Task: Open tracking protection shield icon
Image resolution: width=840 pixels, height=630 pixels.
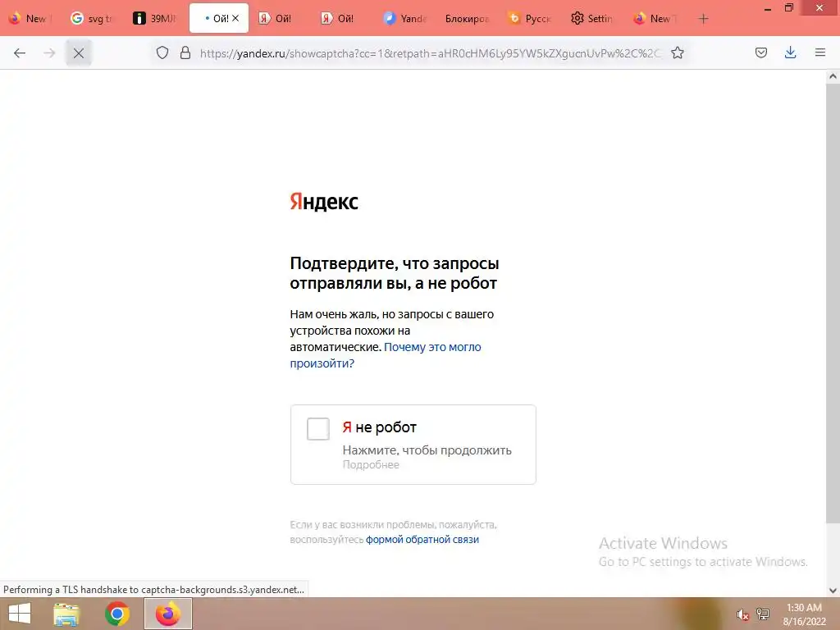Action: (162, 53)
